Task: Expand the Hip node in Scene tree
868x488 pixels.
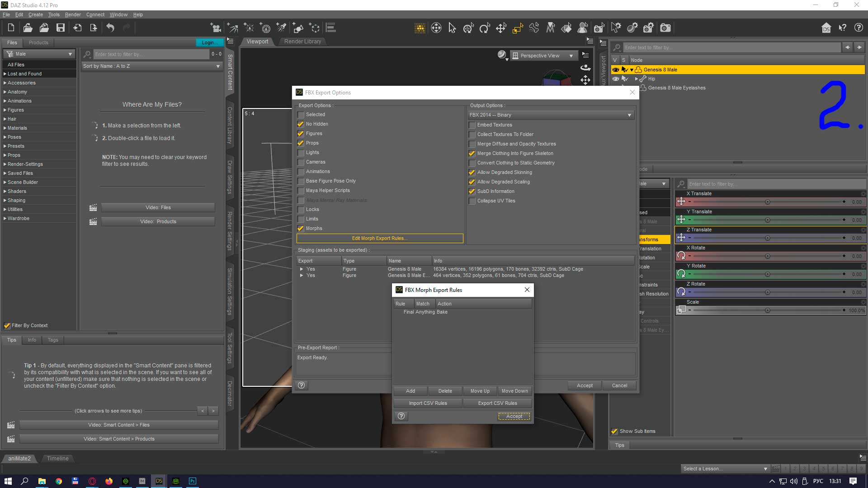Action: [637, 79]
